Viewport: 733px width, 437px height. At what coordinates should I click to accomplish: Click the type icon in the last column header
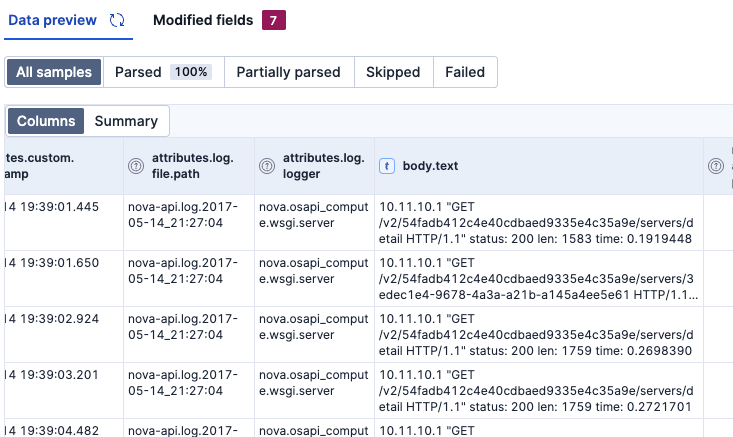point(716,166)
